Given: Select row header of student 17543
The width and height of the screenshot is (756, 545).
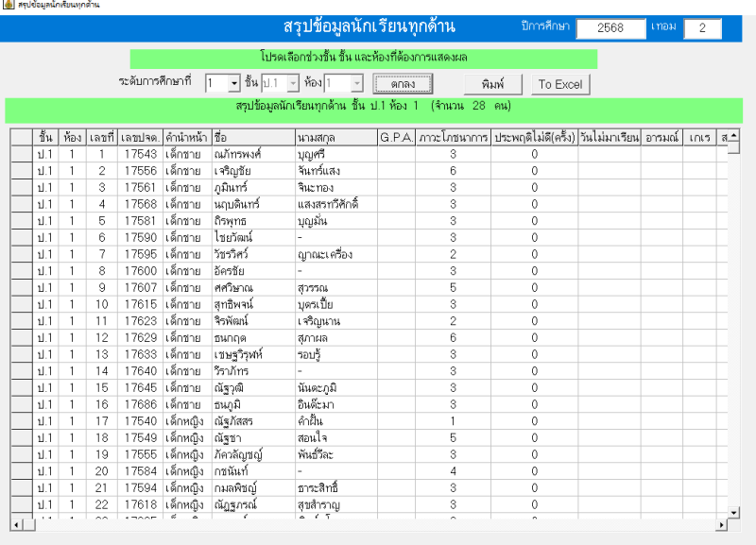Looking at the screenshot, I should 22,153.
